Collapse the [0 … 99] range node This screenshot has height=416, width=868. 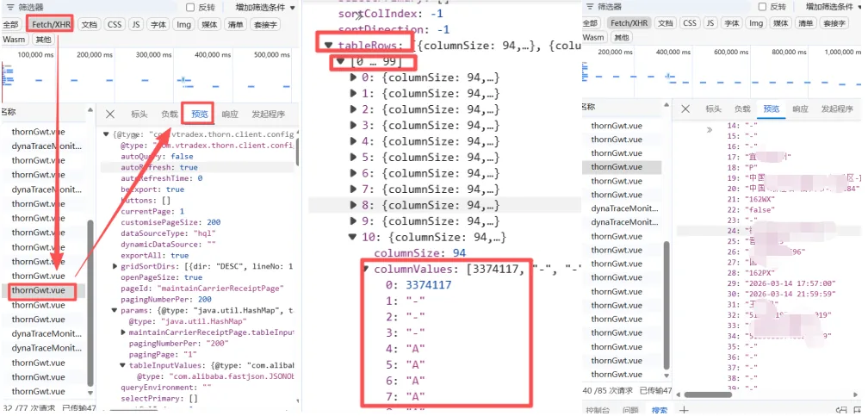[341, 62]
